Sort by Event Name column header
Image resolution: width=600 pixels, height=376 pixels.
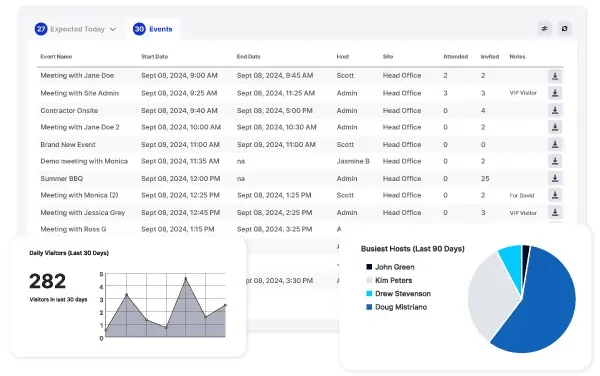[56, 57]
